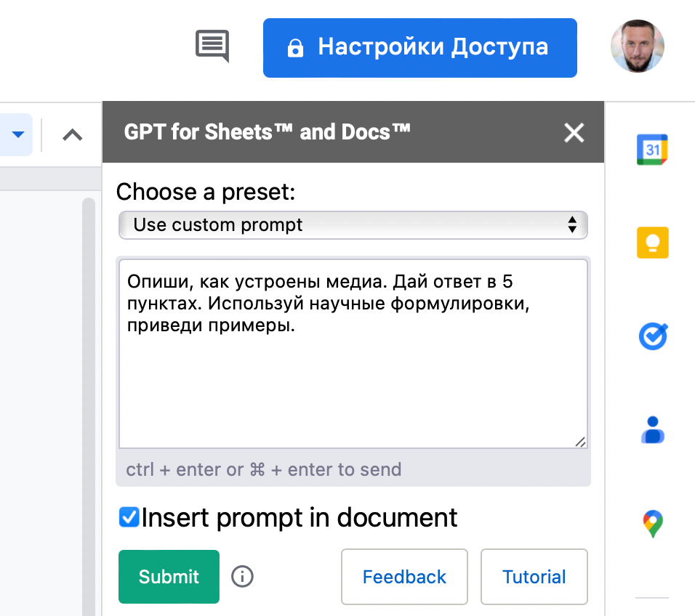This screenshot has width=695, height=616.
Task: Submit the prompt with the Submit button
Action: point(169,577)
